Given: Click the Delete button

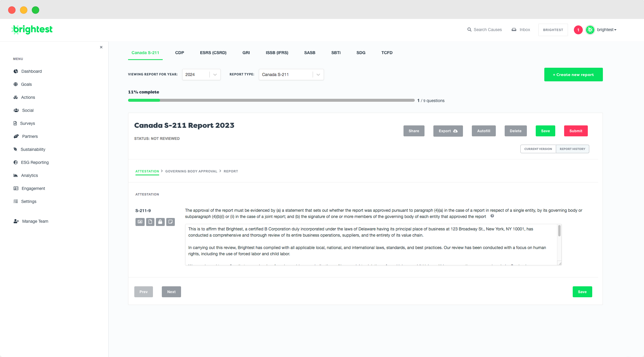Looking at the screenshot, I should [x=516, y=131].
